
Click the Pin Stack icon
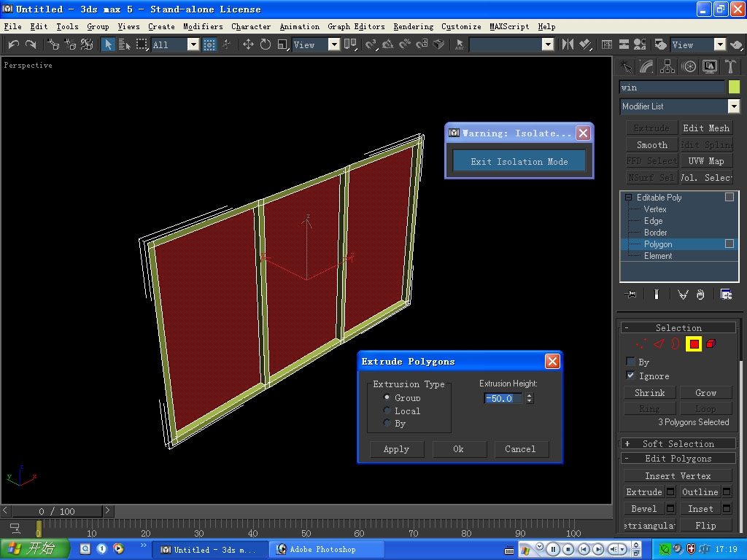[x=631, y=294]
